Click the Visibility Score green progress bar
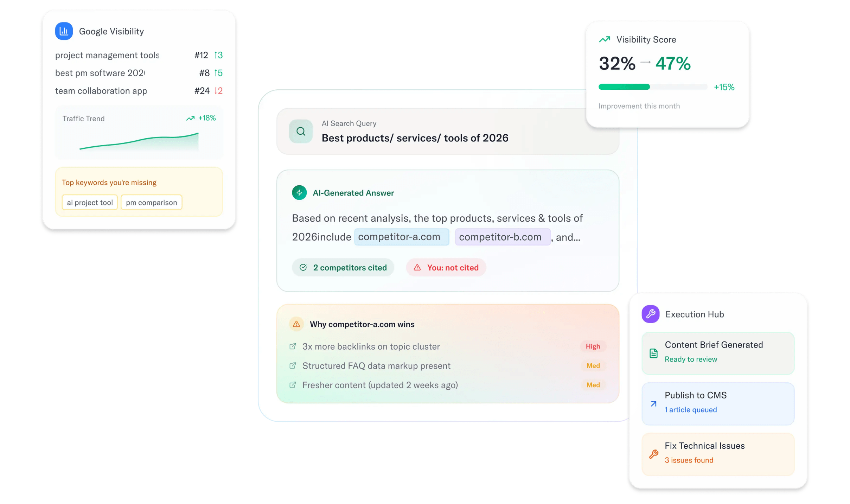 tap(624, 87)
